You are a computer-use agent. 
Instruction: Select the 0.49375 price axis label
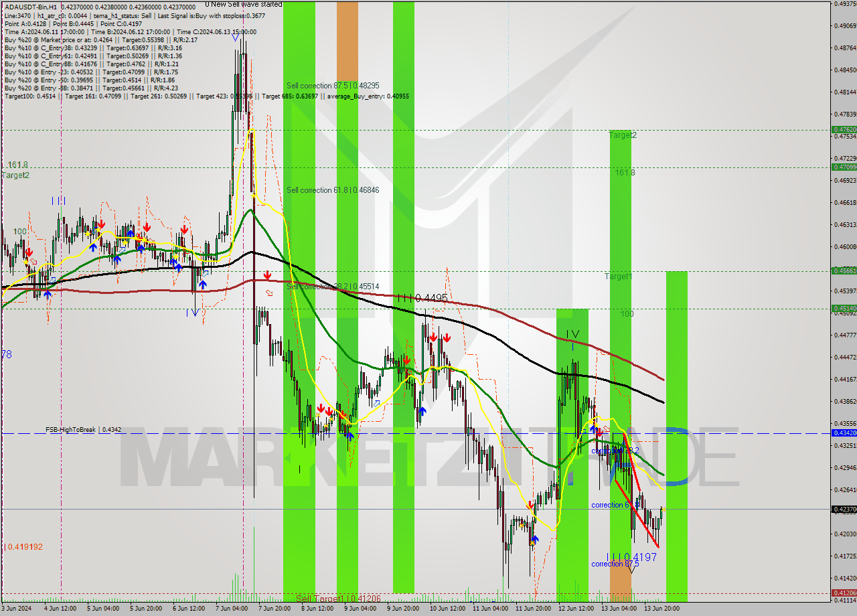[x=844, y=3]
